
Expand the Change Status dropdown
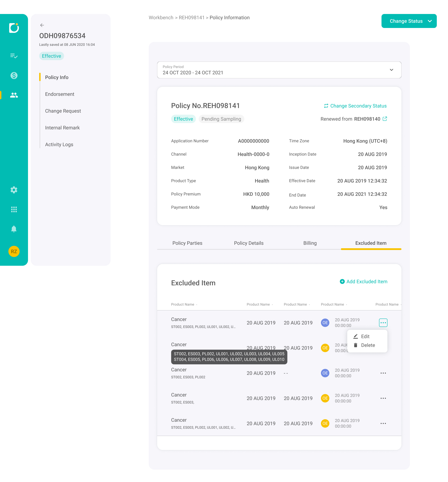coord(409,21)
